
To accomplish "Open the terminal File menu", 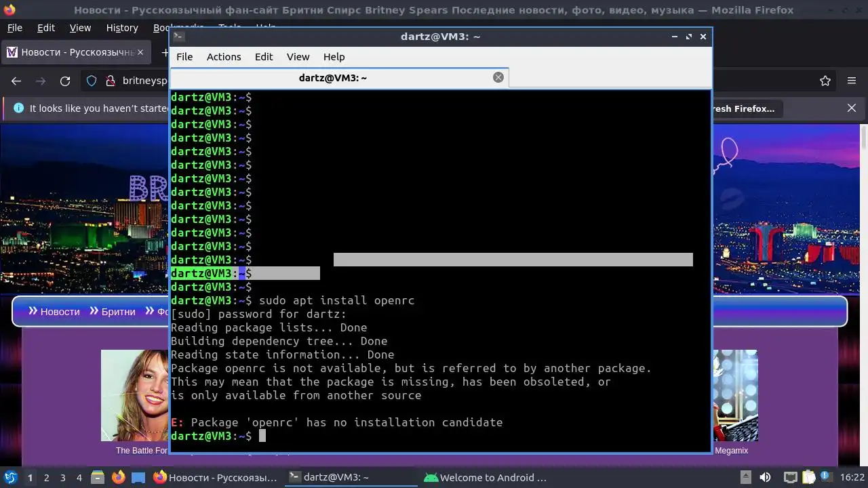I will pos(184,57).
